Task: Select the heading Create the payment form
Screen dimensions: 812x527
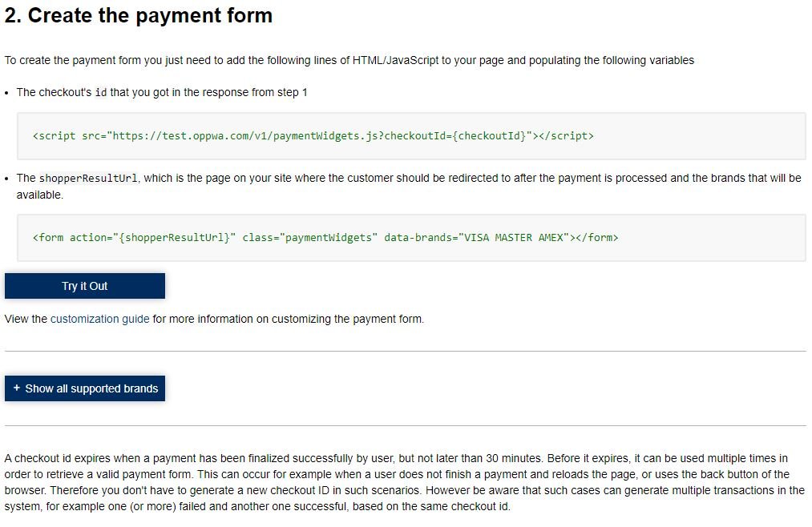Action: coord(138,15)
